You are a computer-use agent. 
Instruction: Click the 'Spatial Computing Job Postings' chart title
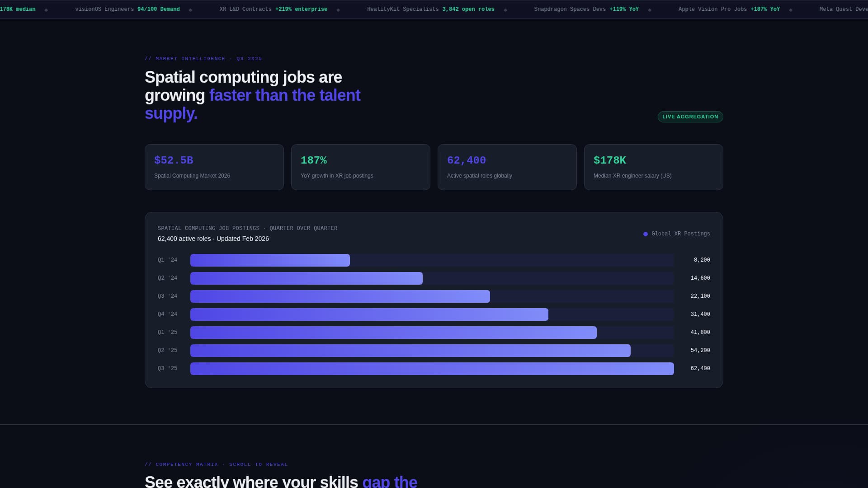click(248, 228)
